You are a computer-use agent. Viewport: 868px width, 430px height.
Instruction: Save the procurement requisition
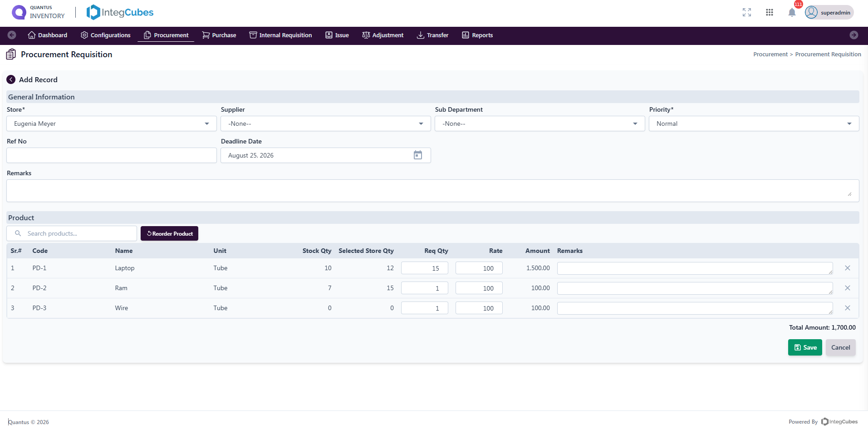(805, 347)
